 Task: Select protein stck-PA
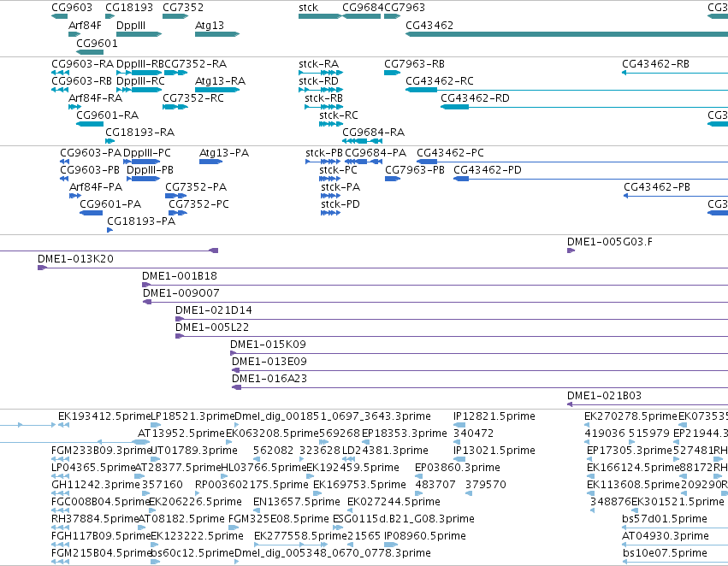(x=331, y=196)
